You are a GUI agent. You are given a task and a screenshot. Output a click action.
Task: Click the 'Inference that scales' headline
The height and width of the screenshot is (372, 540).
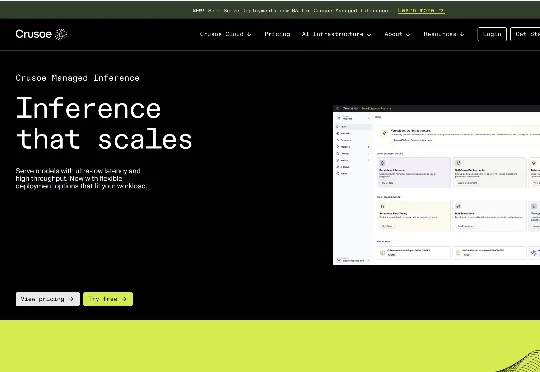pos(104,123)
